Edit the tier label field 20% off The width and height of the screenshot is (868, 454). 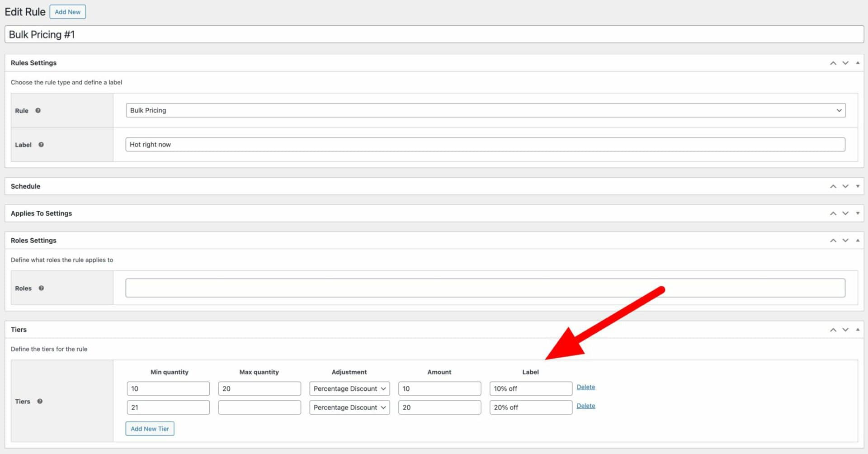(531, 407)
